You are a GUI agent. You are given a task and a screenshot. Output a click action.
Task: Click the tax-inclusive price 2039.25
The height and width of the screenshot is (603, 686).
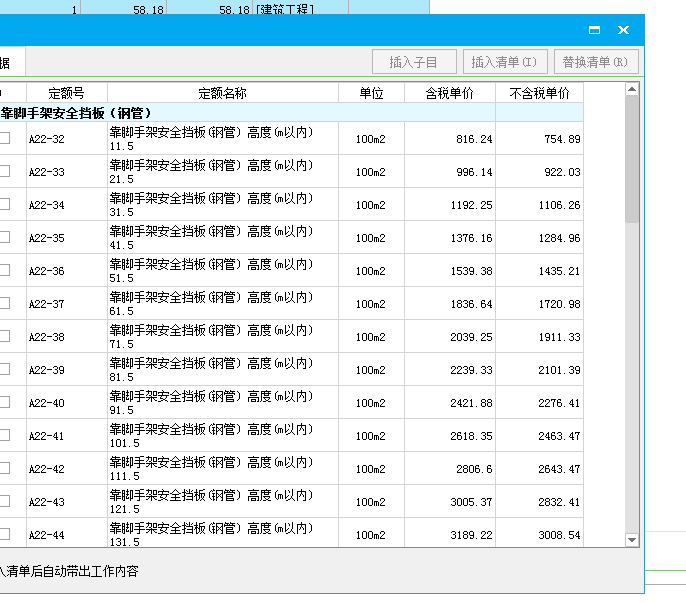[x=472, y=337]
